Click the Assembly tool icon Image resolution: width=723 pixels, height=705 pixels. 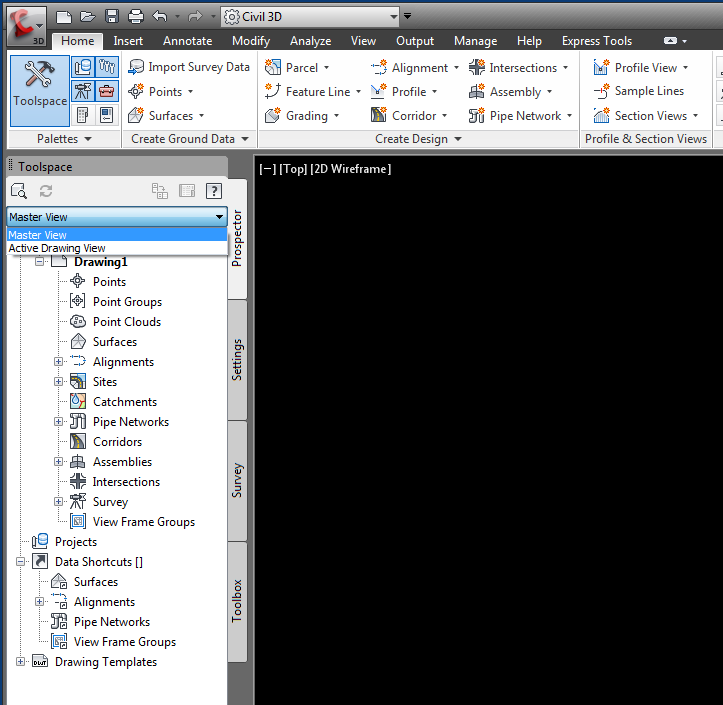[477, 91]
